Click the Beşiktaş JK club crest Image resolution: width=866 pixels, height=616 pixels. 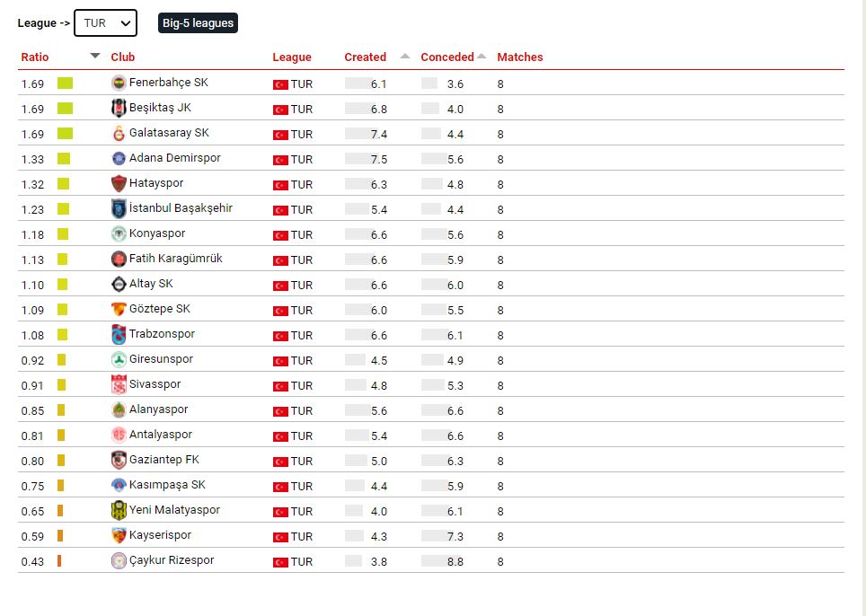pos(119,108)
